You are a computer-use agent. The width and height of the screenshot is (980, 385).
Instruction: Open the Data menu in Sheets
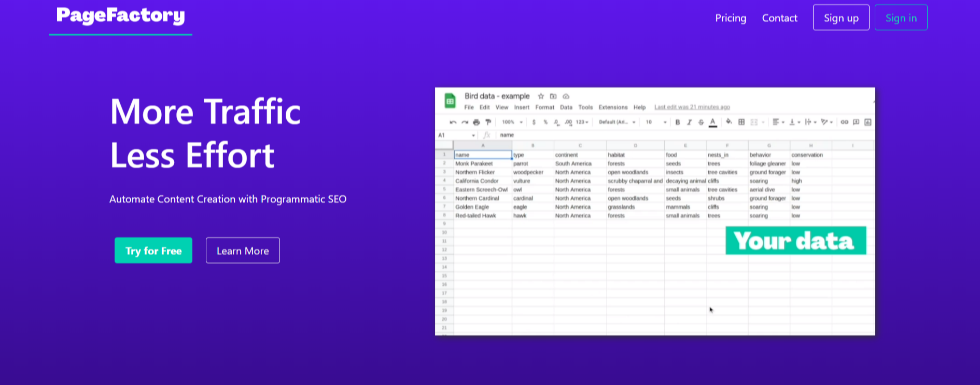pyautogui.click(x=566, y=107)
